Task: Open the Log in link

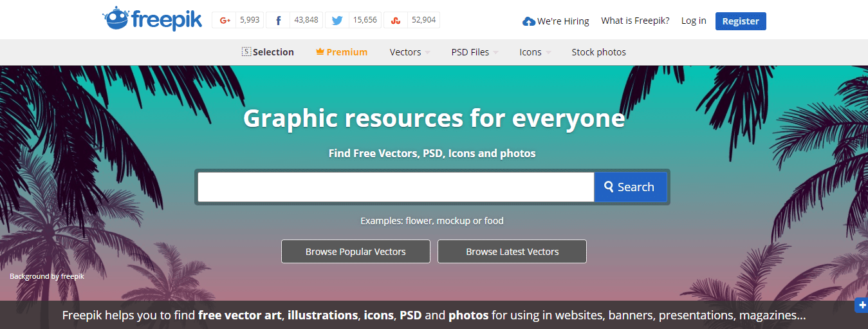Action: pos(694,21)
